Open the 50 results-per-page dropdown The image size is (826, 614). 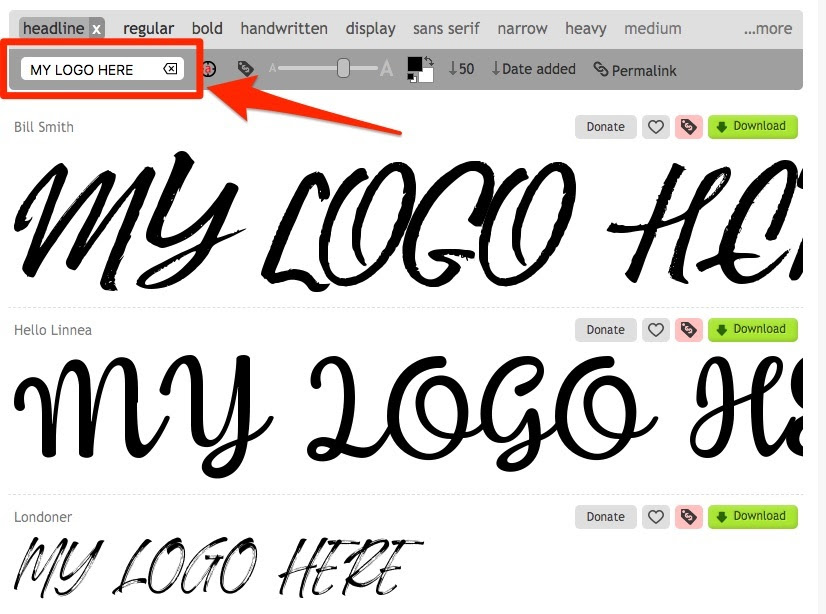coord(461,69)
